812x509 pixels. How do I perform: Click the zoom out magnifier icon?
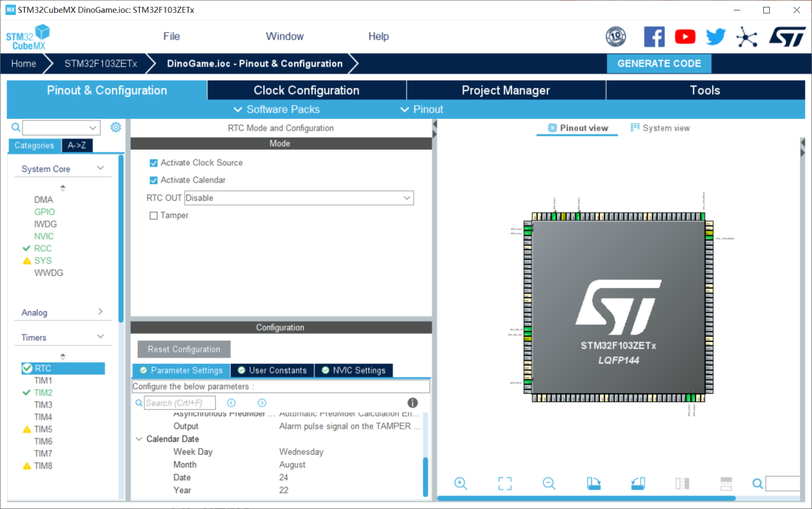coord(549,483)
